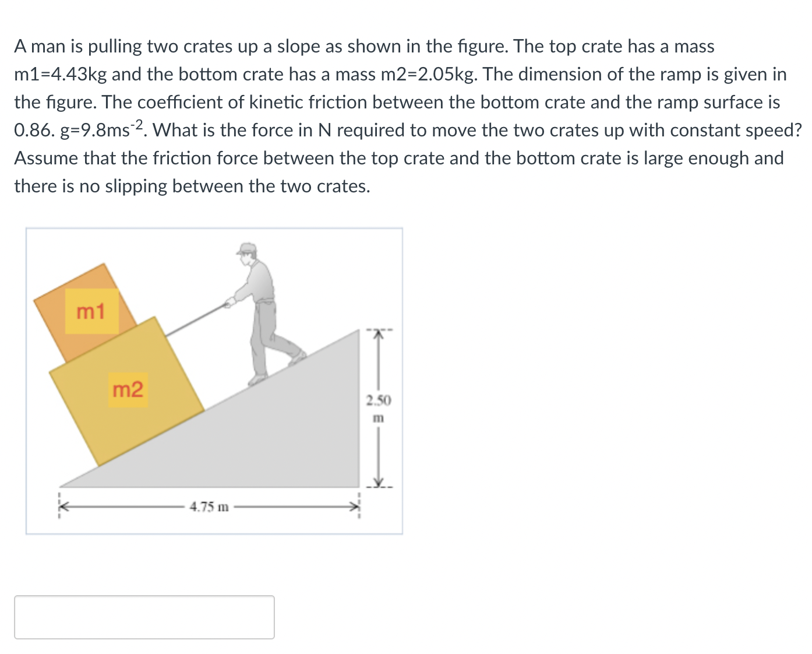This screenshot has height=654, width=812.
Task: Select the ramp figure image
Action: 216,379
